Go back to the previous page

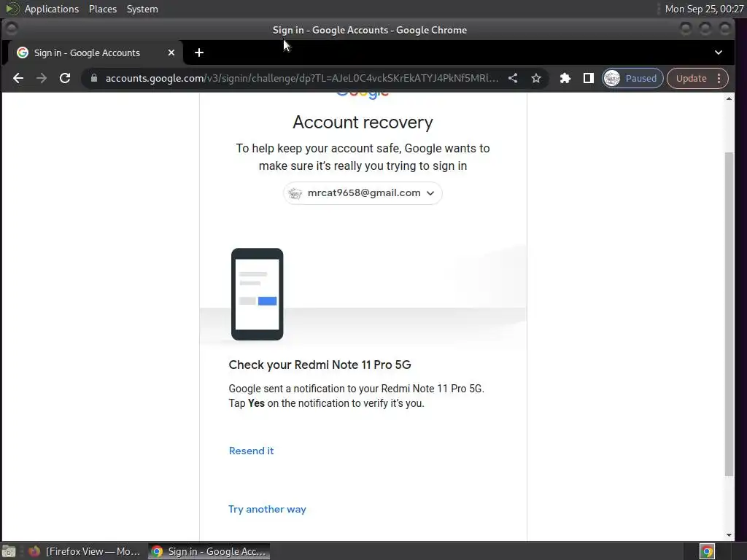[18, 78]
